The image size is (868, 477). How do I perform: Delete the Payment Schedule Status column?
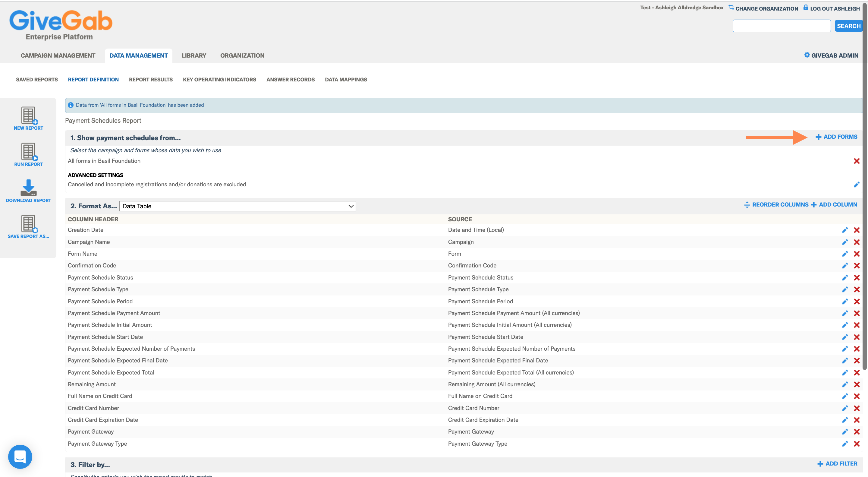pos(857,277)
